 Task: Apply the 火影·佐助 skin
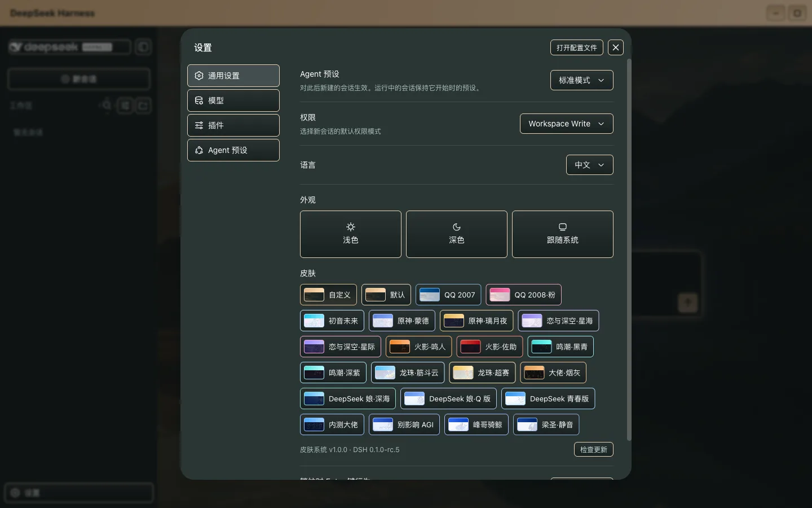click(x=489, y=347)
